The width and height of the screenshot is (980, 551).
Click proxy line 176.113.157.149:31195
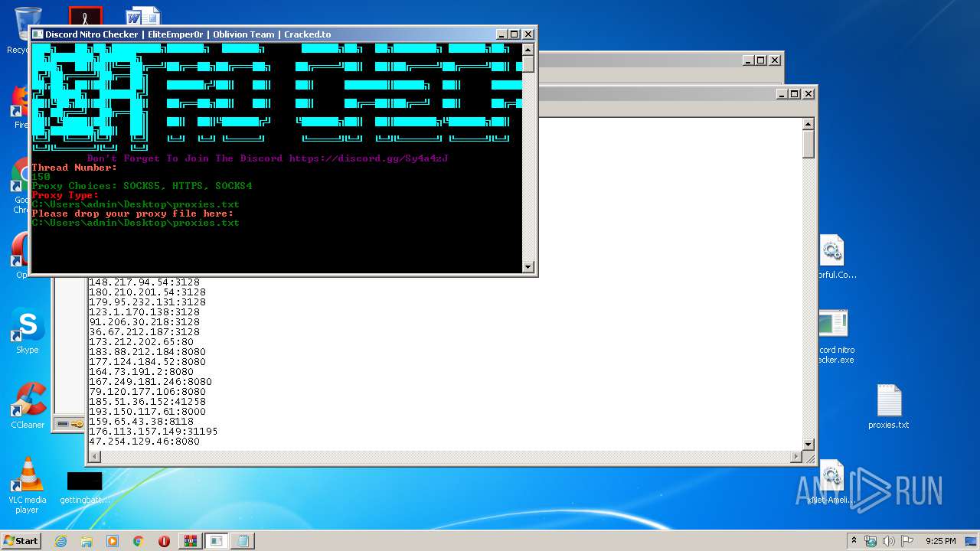coord(153,432)
